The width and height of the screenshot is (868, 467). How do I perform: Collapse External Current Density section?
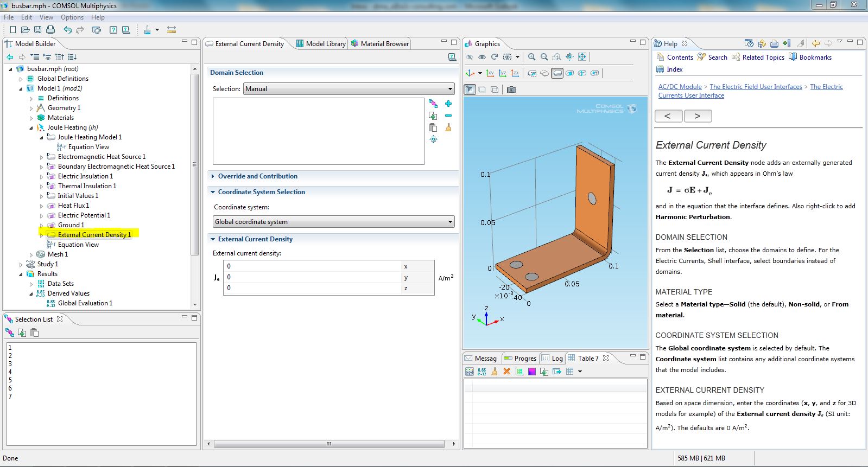pyautogui.click(x=213, y=239)
